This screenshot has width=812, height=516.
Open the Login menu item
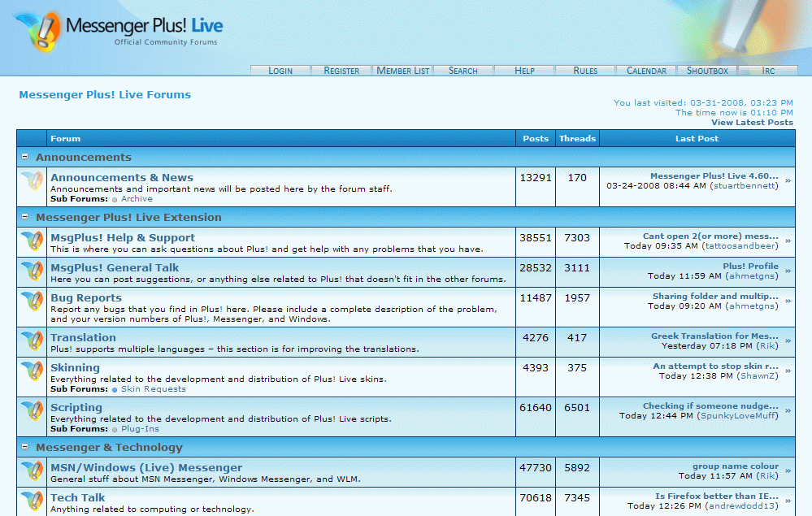[x=280, y=71]
